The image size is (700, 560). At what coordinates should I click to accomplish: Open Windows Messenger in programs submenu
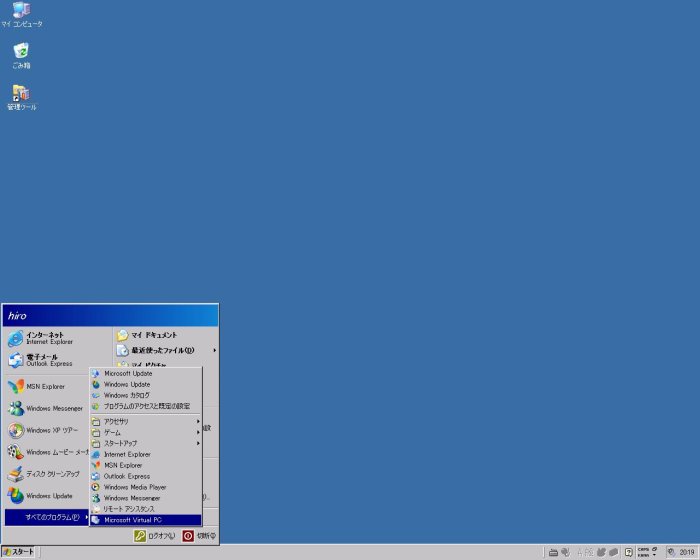tap(146, 498)
